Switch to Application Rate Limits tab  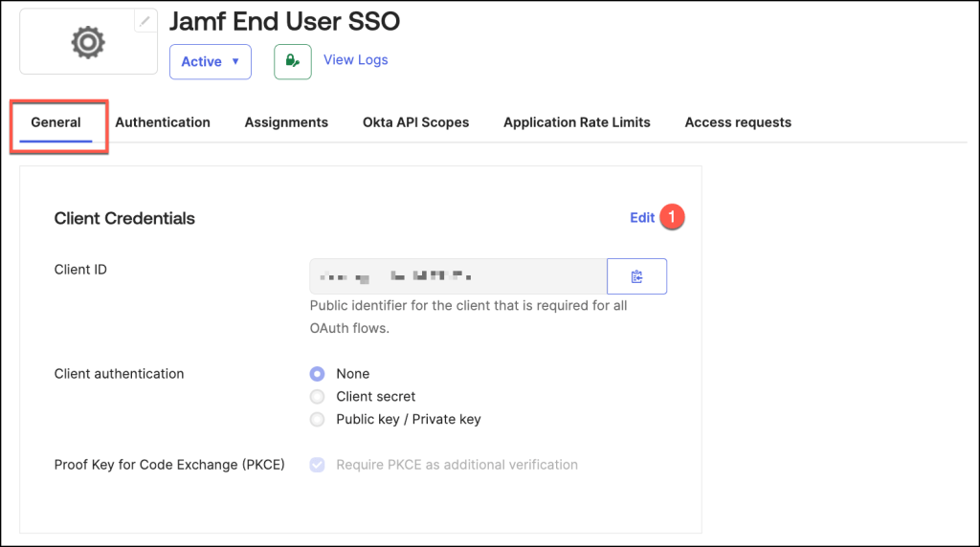pyautogui.click(x=576, y=122)
